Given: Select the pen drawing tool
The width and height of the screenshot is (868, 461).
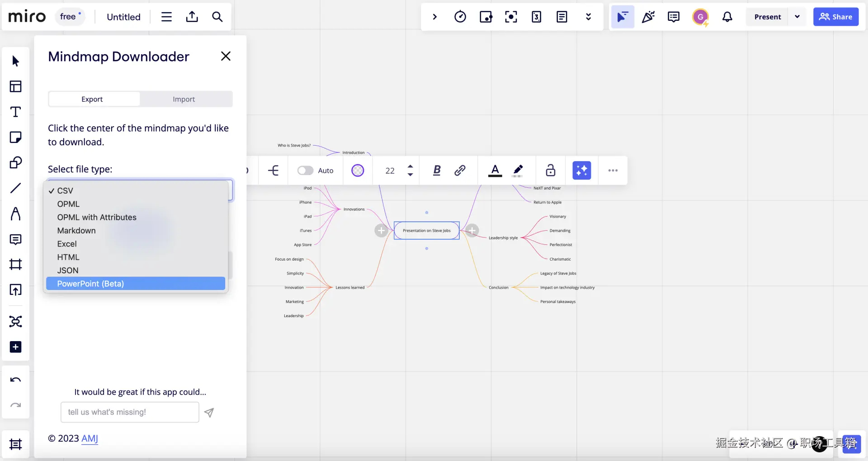Looking at the screenshot, I should click(16, 214).
